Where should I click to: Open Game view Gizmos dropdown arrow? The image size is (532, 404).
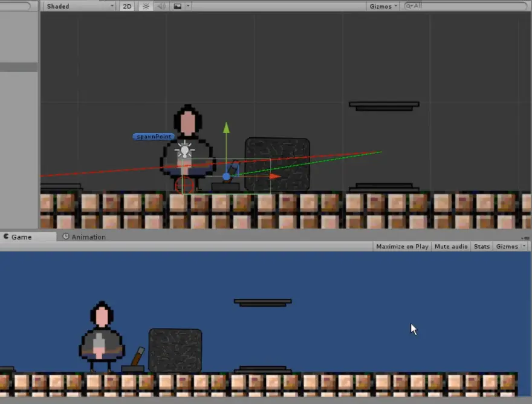tap(524, 246)
